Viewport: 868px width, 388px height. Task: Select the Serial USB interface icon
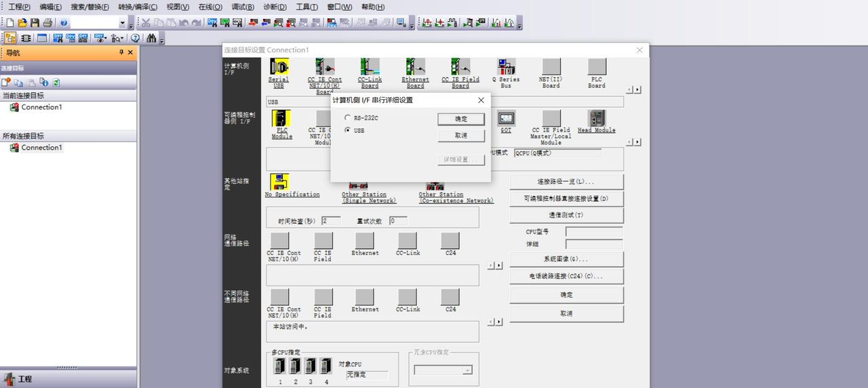tap(279, 66)
